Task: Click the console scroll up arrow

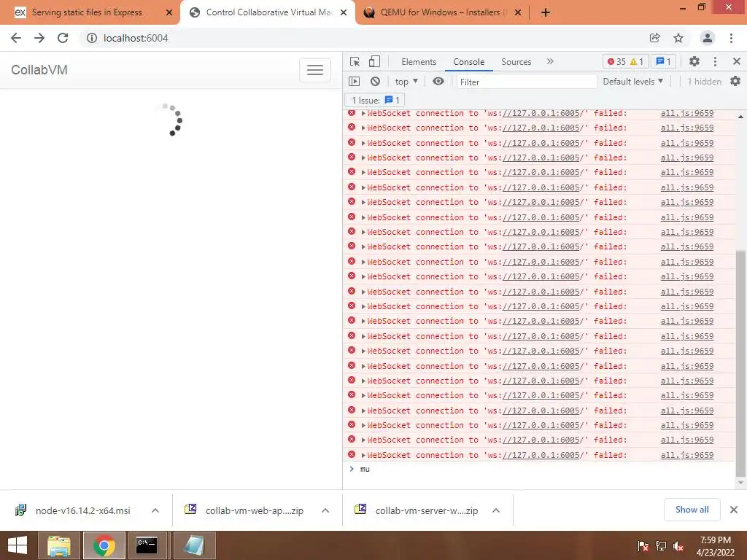Action: tap(740, 116)
